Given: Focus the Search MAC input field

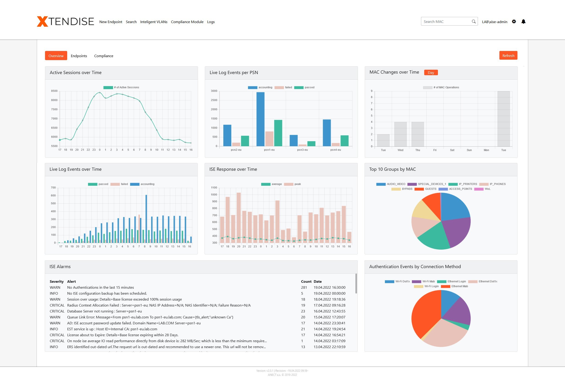Looking at the screenshot, I should pyautogui.click(x=446, y=21).
